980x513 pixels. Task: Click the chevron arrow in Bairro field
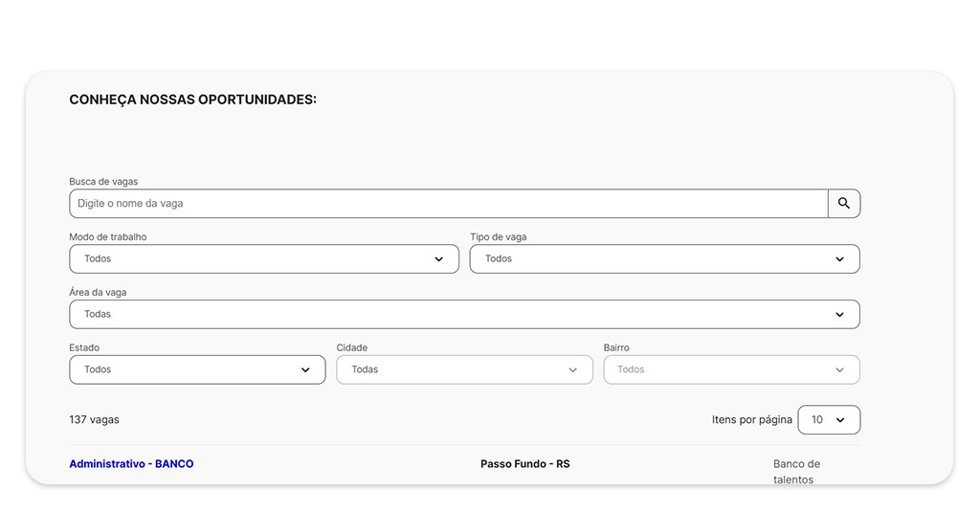click(839, 370)
